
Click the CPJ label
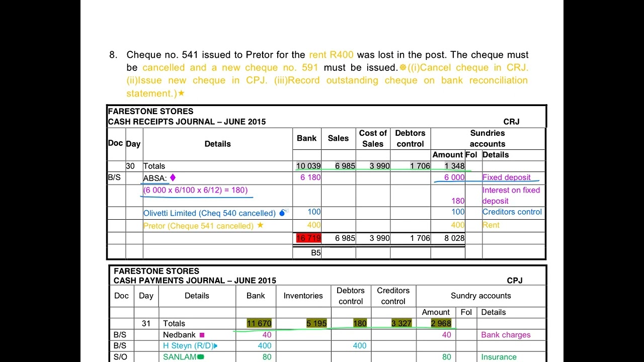[x=515, y=281]
